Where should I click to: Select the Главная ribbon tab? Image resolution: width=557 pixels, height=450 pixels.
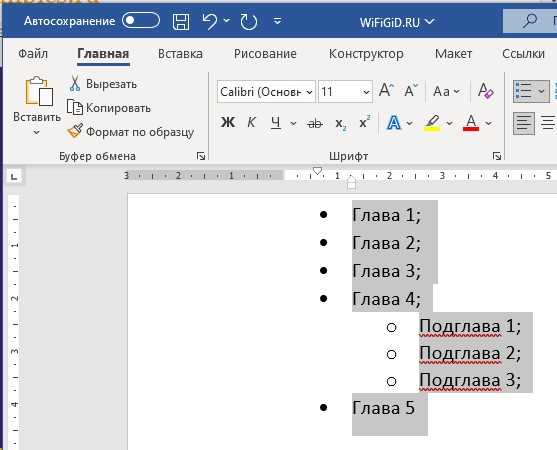click(x=103, y=54)
